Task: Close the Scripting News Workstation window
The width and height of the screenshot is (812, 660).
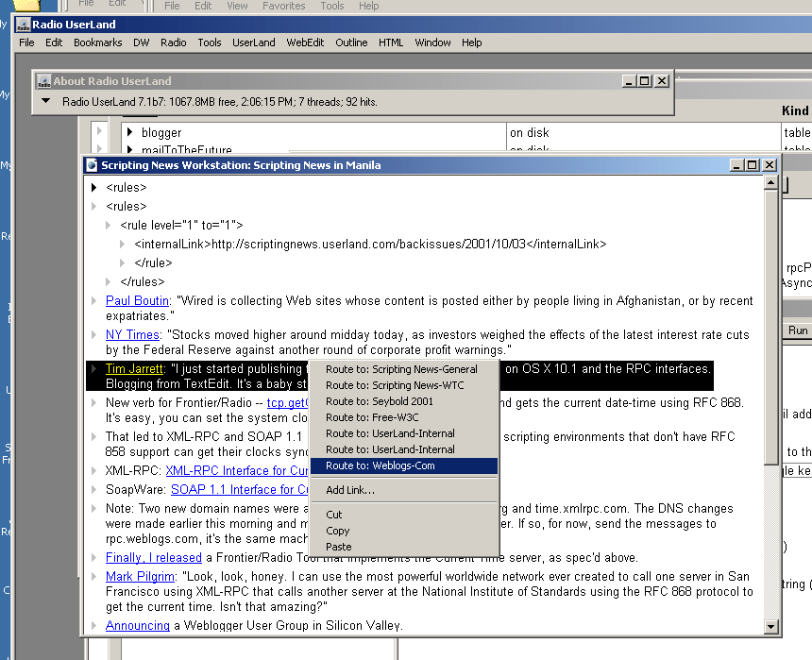Action: pos(770,164)
